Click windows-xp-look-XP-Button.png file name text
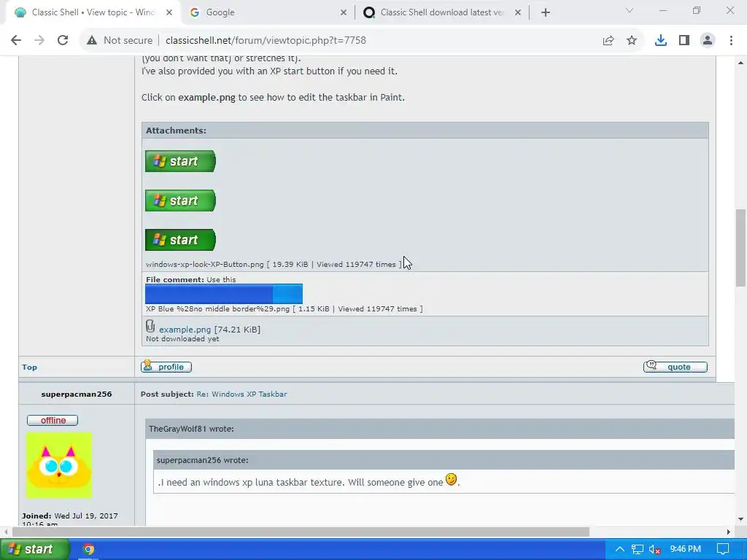 tap(205, 264)
